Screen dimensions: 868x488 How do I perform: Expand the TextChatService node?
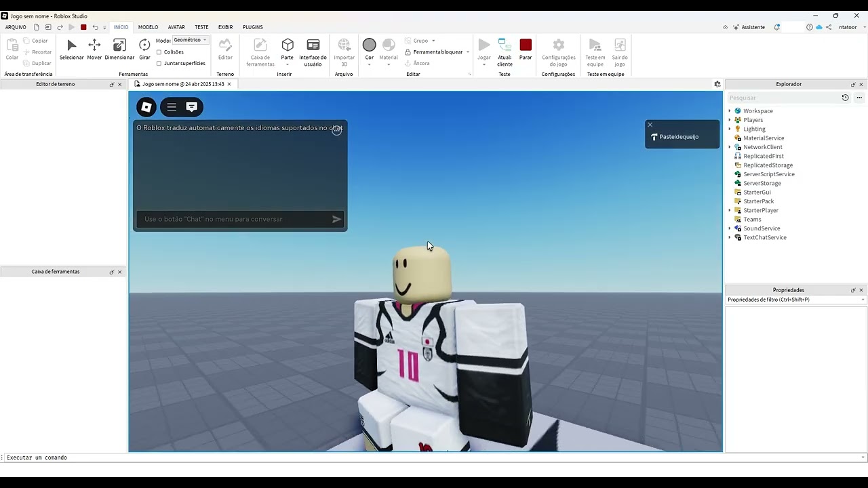coord(730,238)
